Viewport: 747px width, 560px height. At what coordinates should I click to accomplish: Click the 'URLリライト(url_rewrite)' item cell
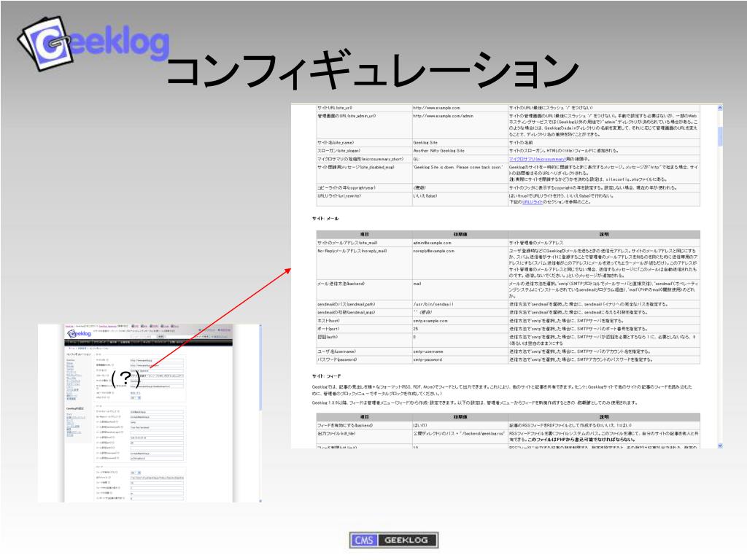(364, 199)
